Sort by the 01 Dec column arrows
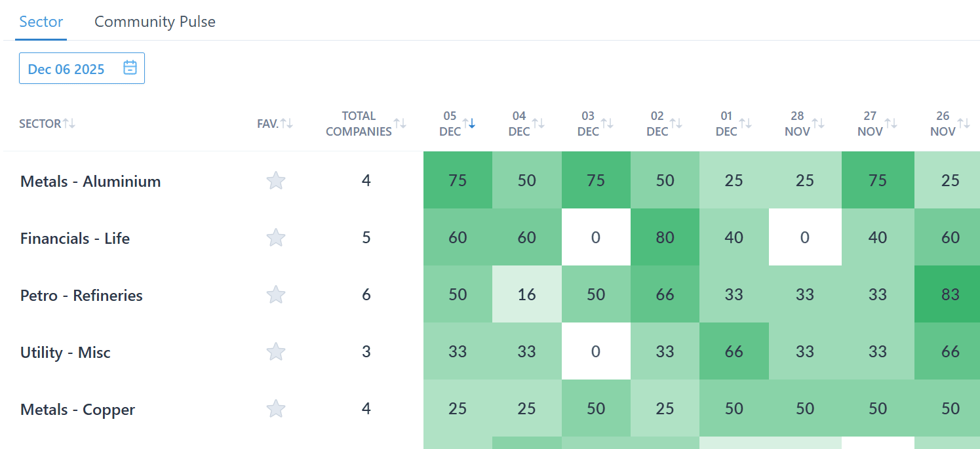 point(745,123)
